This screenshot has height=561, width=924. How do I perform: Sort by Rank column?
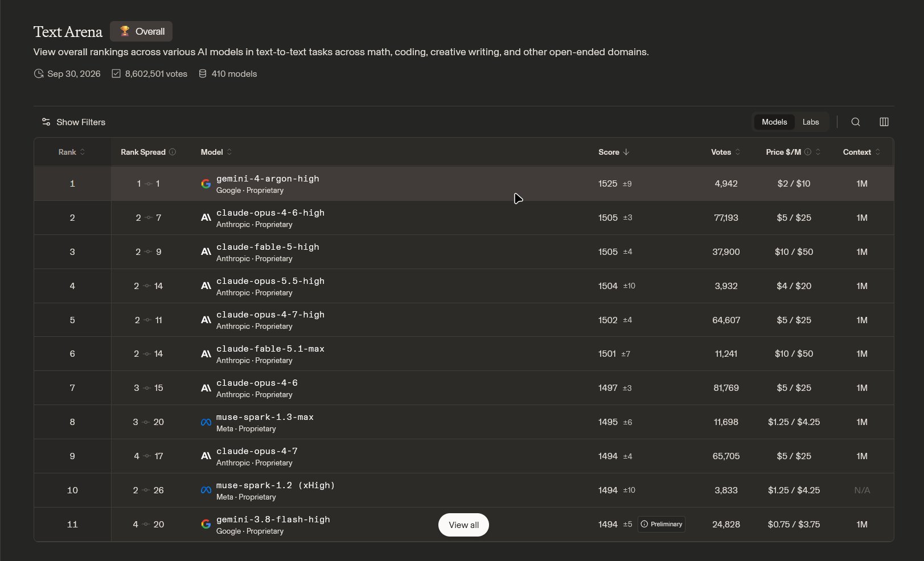tap(72, 152)
